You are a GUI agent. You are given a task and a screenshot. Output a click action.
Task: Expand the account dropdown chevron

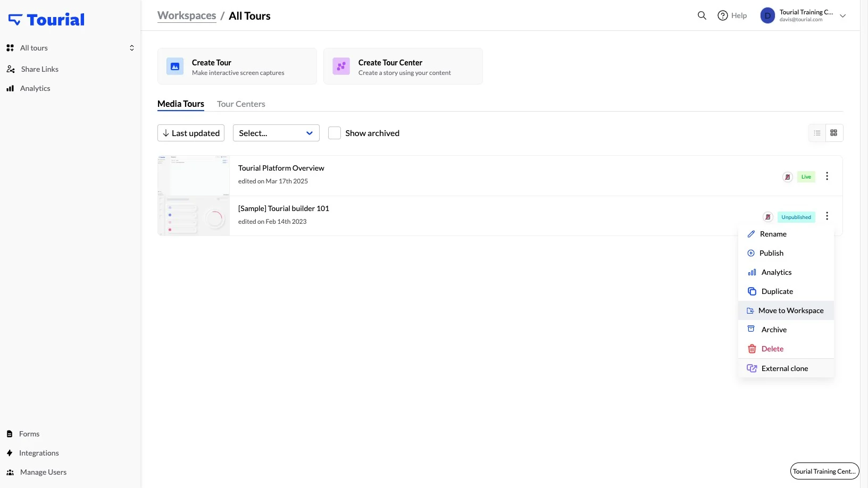(842, 16)
